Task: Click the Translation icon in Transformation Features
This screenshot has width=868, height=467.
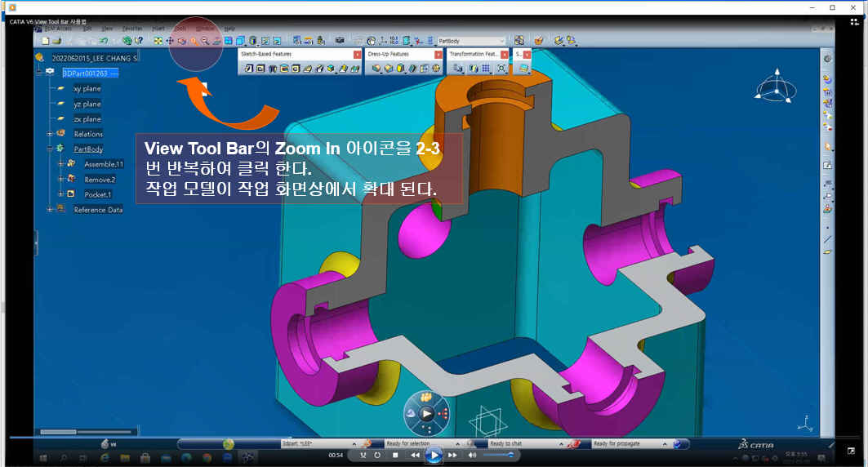Action: point(458,68)
